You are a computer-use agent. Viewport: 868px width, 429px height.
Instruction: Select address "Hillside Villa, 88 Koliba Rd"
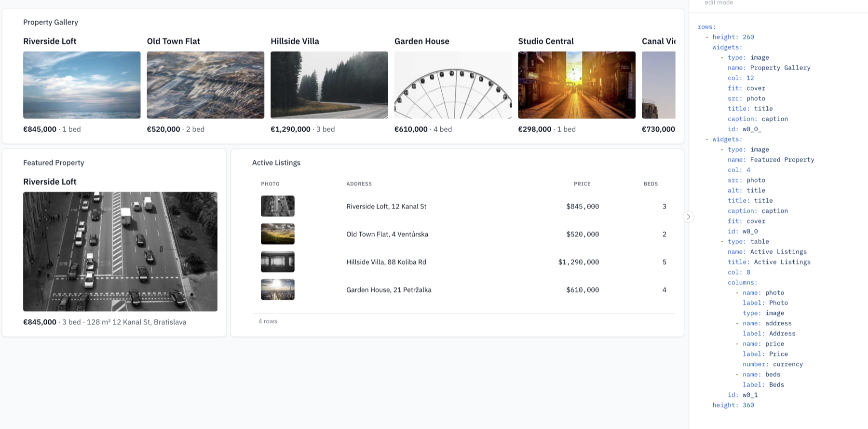point(386,262)
